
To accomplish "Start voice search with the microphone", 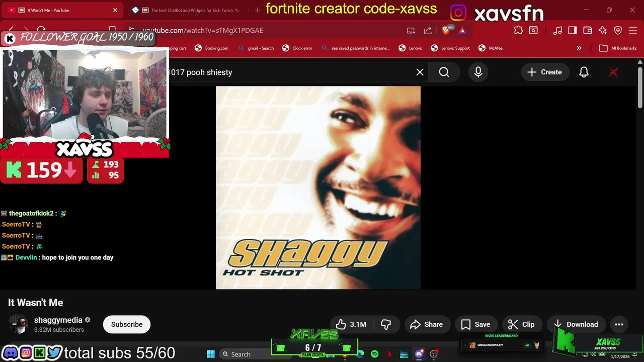I will pyautogui.click(x=478, y=72).
